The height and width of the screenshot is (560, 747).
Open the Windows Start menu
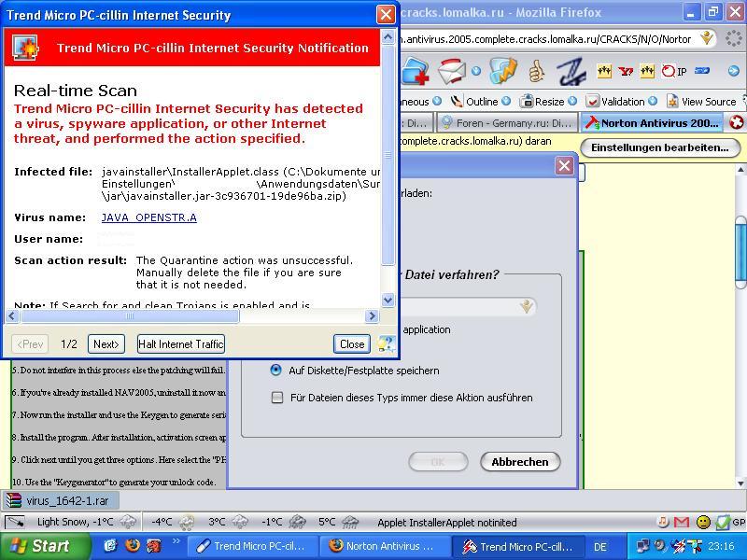click(45, 546)
